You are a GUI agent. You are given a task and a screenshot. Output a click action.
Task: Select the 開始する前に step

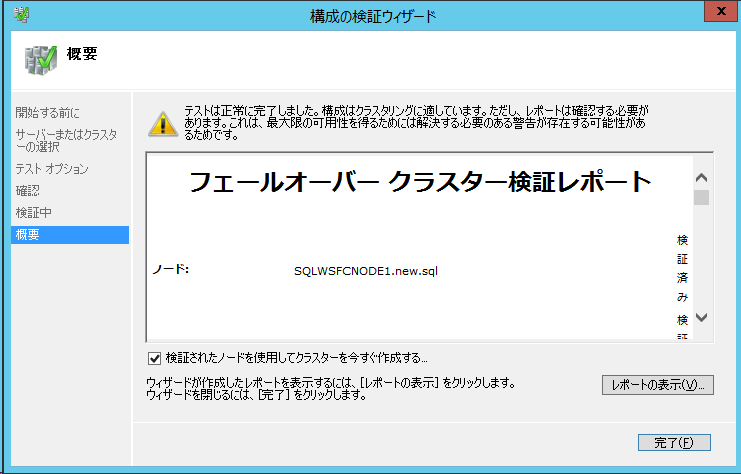pos(47,112)
